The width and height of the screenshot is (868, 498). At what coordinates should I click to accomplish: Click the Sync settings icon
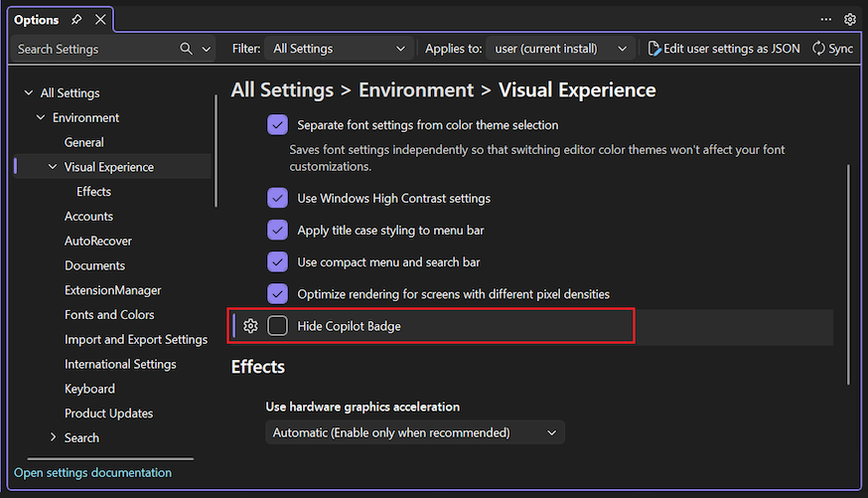pos(819,49)
